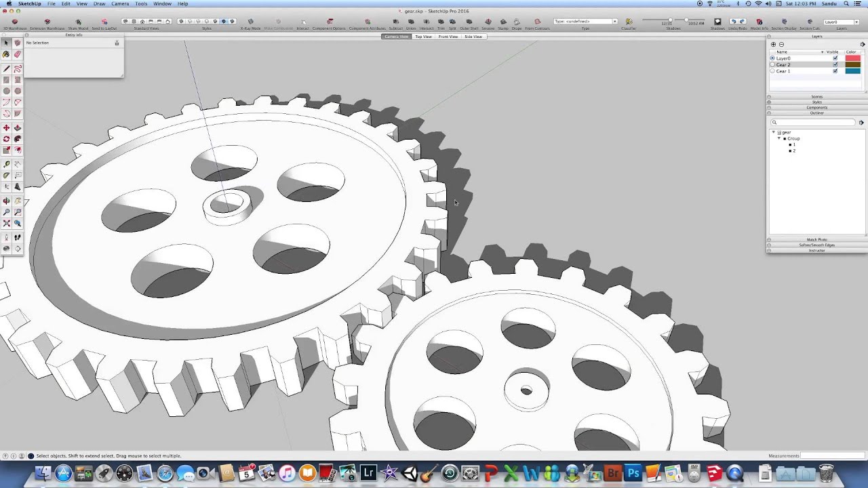Open the Layers panel details arrow menu
Image resolution: width=868 pixels, height=488 pixels.
click(862, 44)
